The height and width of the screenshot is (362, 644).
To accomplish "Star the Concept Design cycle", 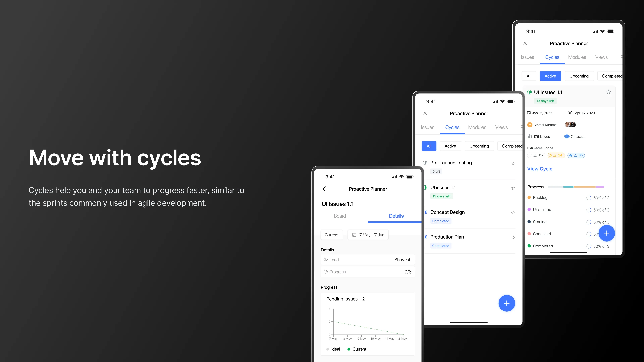I will click(513, 213).
